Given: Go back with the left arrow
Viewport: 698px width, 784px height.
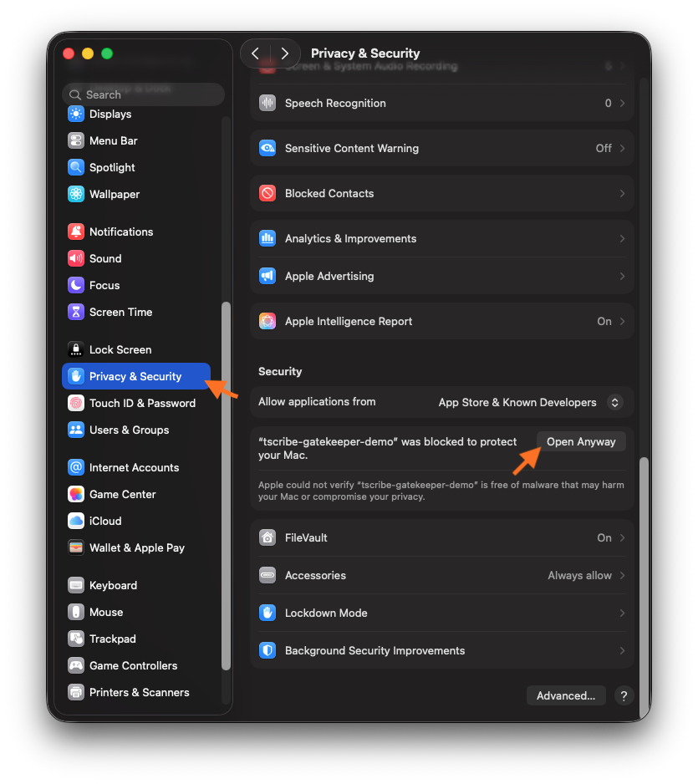Looking at the screenshot, I should click(x=256, y=53).
